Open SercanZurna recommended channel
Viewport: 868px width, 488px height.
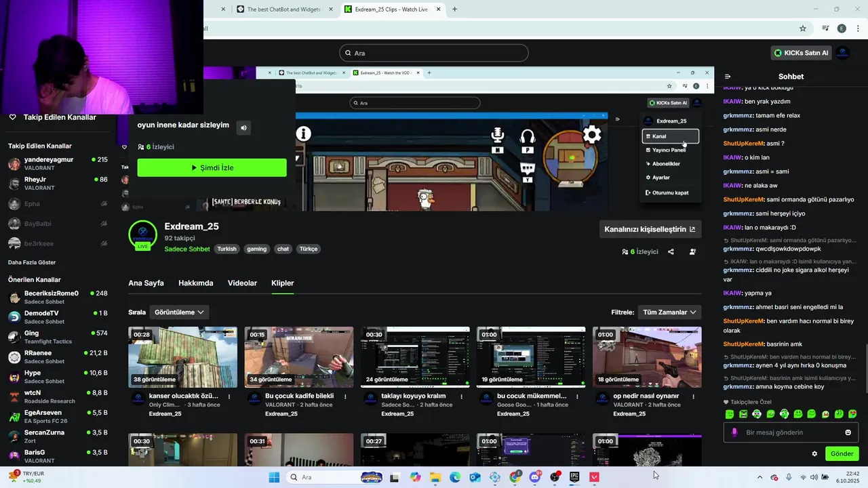click(58, 436)
